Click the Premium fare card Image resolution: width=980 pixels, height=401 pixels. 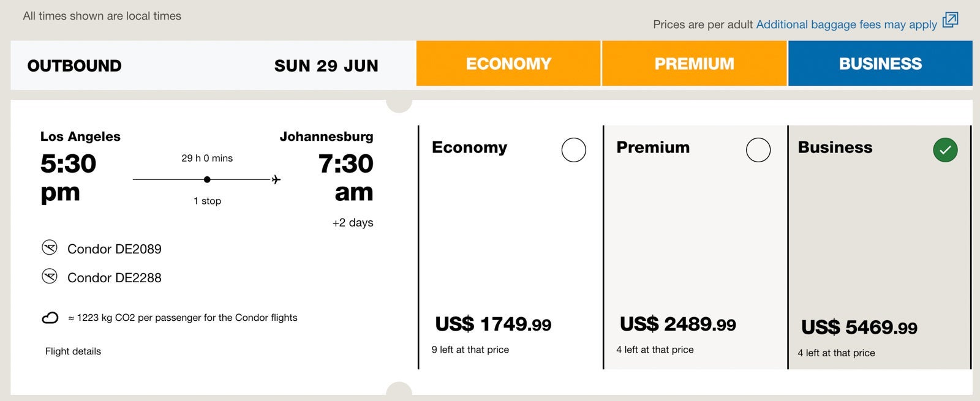(694, 245)
